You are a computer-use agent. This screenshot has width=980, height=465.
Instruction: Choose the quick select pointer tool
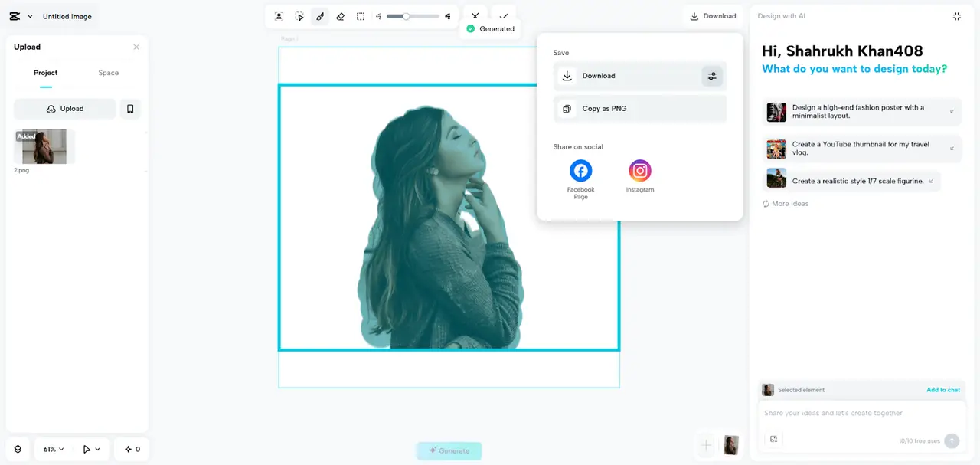[x=299, y=16]
